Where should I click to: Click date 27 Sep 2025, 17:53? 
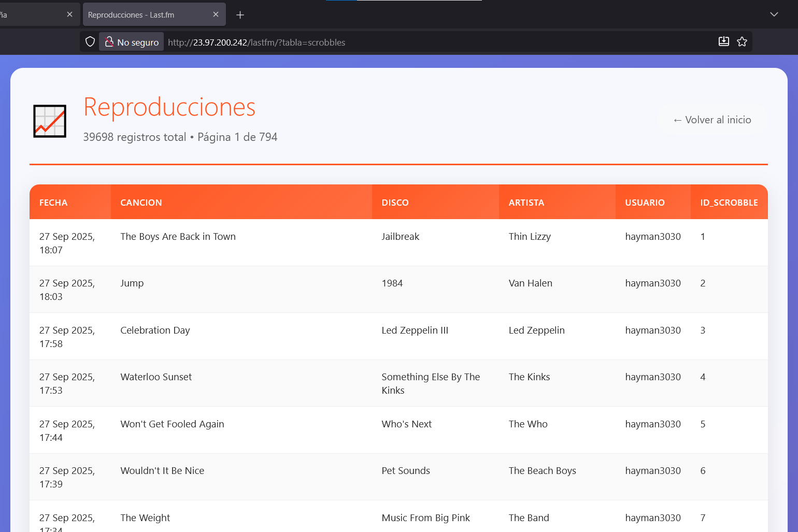tap(67, 384)
